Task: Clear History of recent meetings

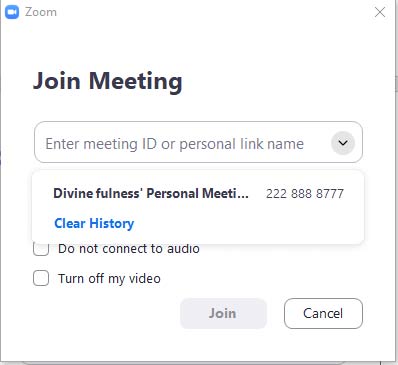Action: pos(94,223)
